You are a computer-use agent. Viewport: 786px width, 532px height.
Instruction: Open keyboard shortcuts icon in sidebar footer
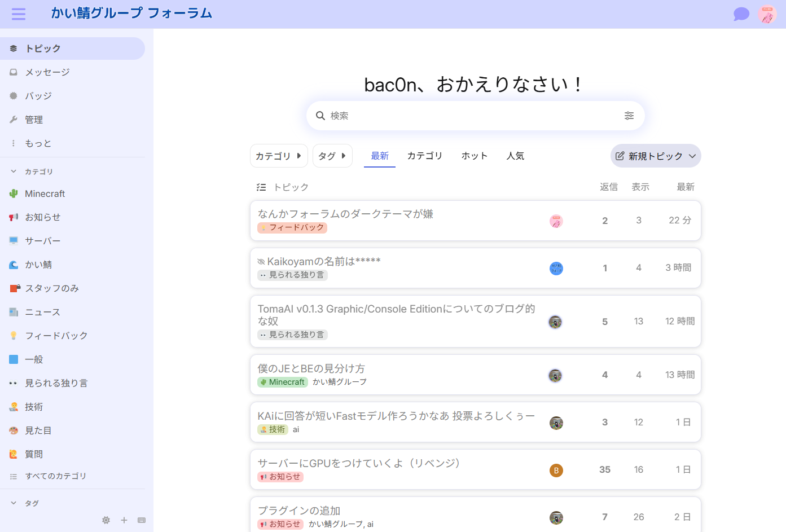(142, 520)
